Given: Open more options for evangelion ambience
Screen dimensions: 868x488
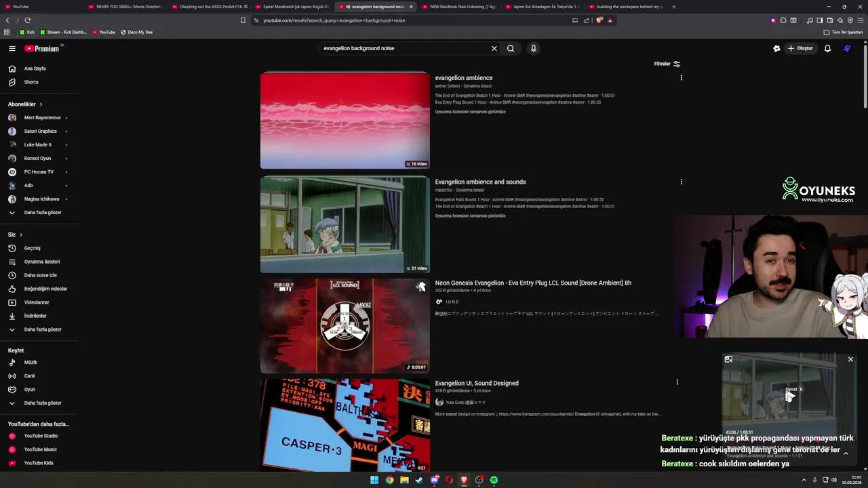Looking at the screenshot, I should tap(681, 78).
